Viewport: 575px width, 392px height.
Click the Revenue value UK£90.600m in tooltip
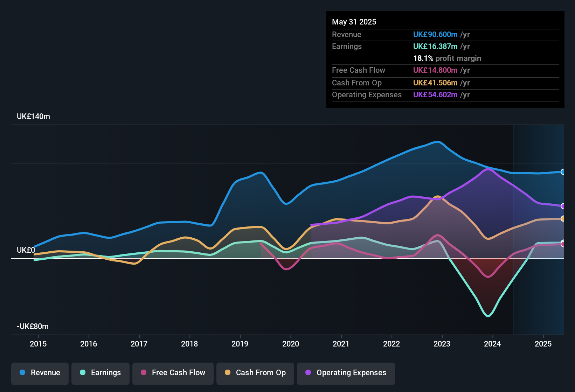click(435, 35)
